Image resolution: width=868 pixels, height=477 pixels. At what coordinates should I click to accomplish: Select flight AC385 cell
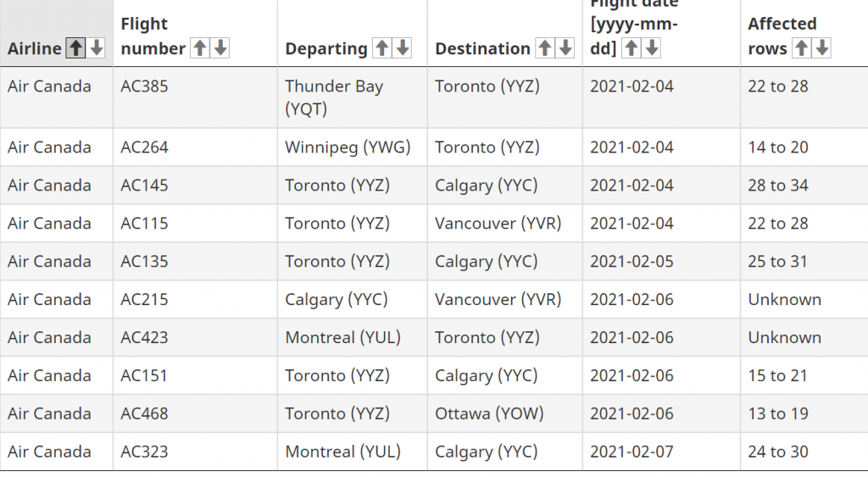[x=196, y=97]
